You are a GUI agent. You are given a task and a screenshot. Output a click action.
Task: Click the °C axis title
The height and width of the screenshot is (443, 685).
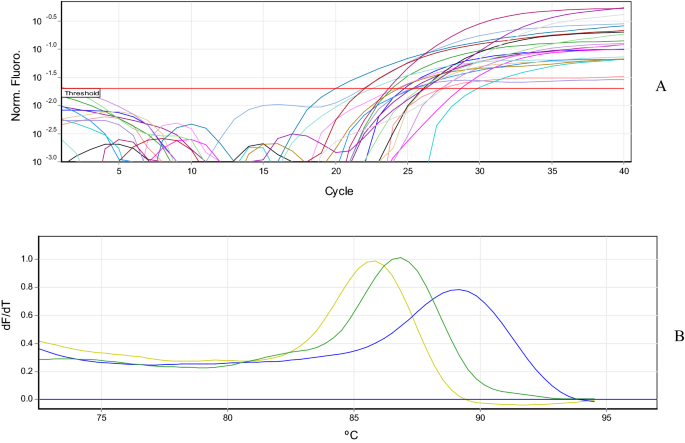[351, 435]
